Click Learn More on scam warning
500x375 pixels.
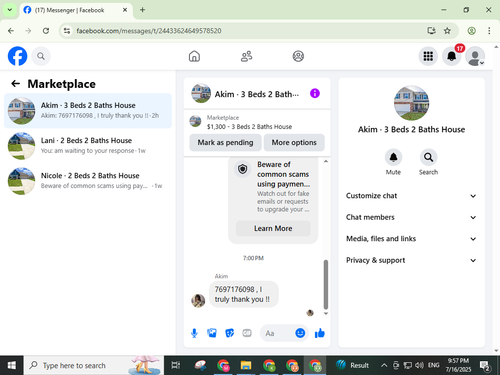tap(273, 228)
